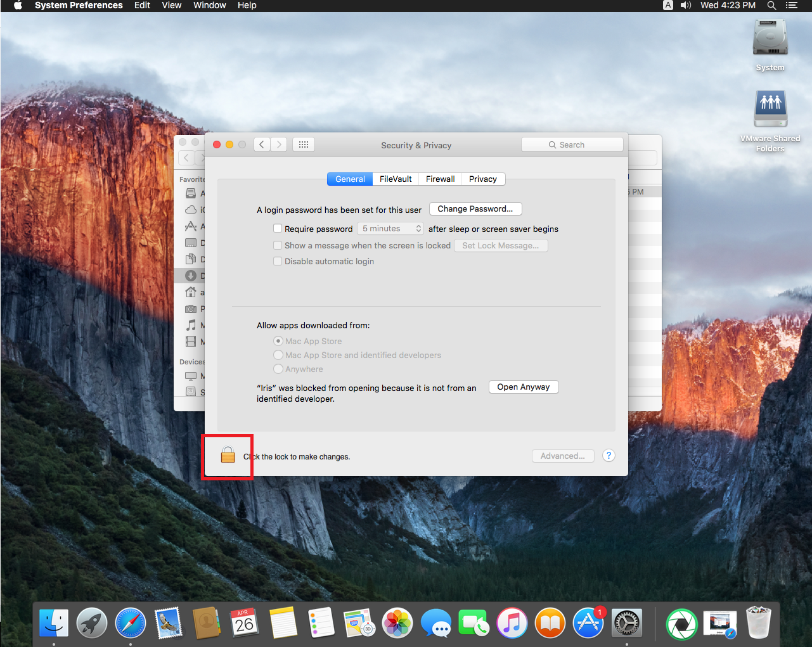
Task: Check Disable automatic login
Action: [278, 261]
